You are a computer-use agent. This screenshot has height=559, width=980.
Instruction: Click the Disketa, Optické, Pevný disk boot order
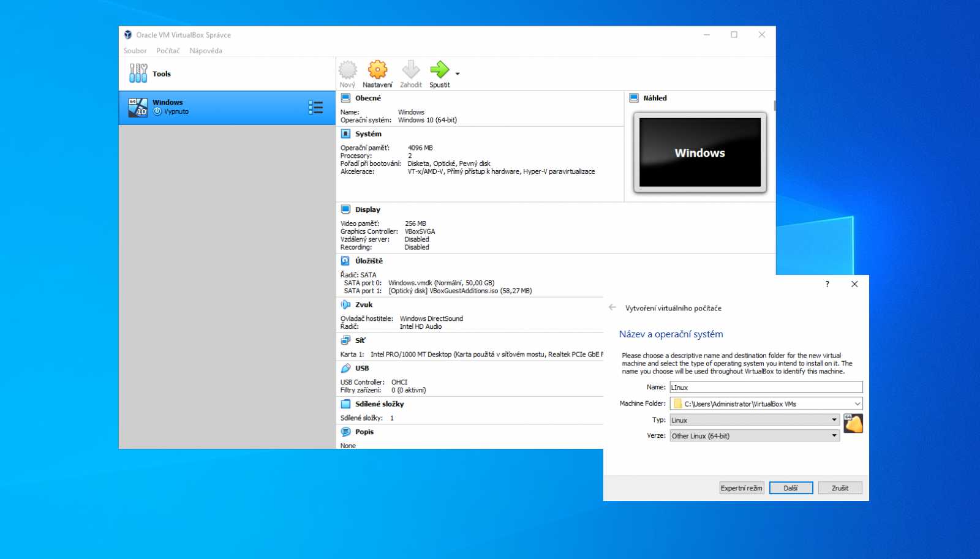tap(449, 163)
